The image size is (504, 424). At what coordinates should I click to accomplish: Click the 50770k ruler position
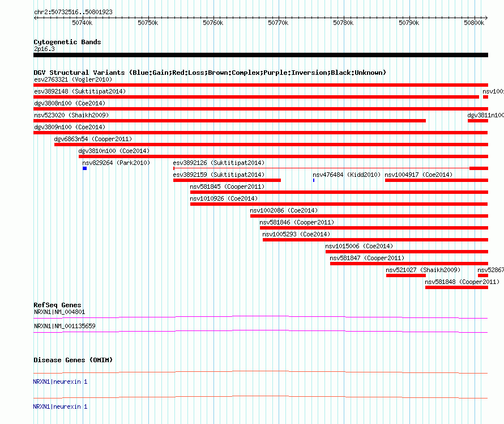pos(278,23)
